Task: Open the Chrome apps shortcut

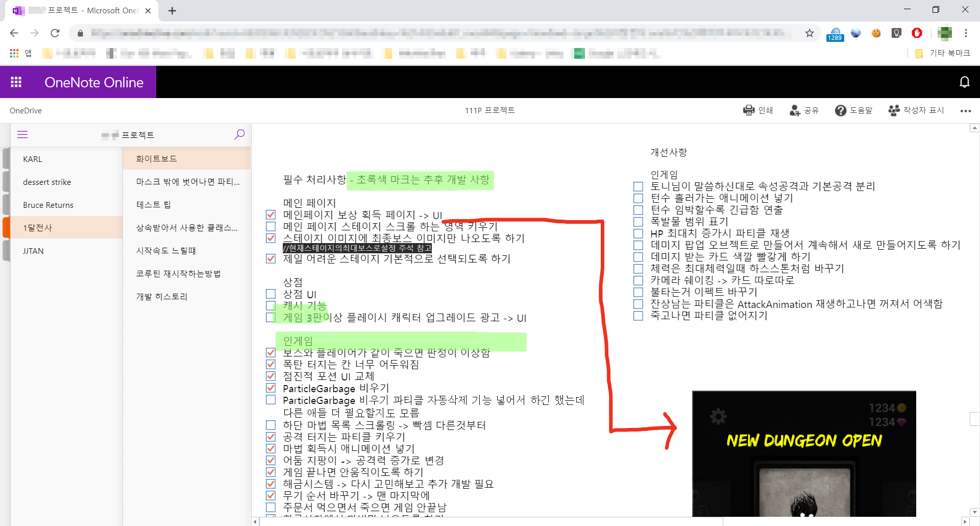Action: [x=20, y=53]
